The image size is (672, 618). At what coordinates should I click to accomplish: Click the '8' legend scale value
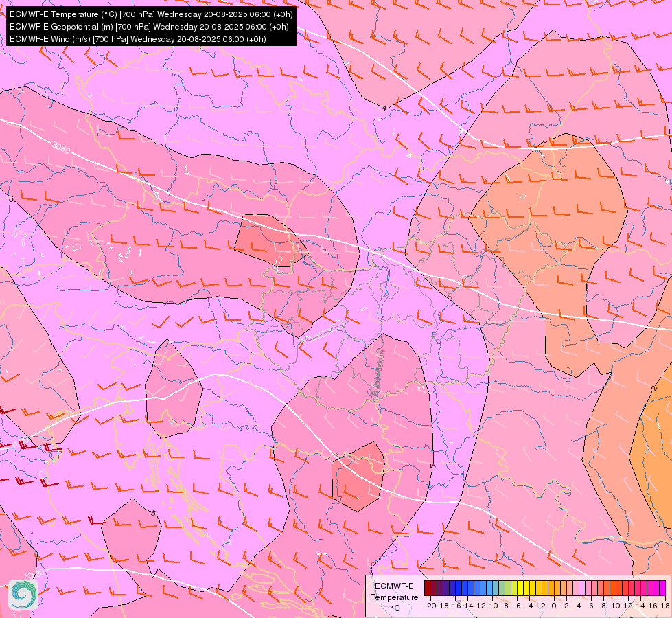[603, 606]
